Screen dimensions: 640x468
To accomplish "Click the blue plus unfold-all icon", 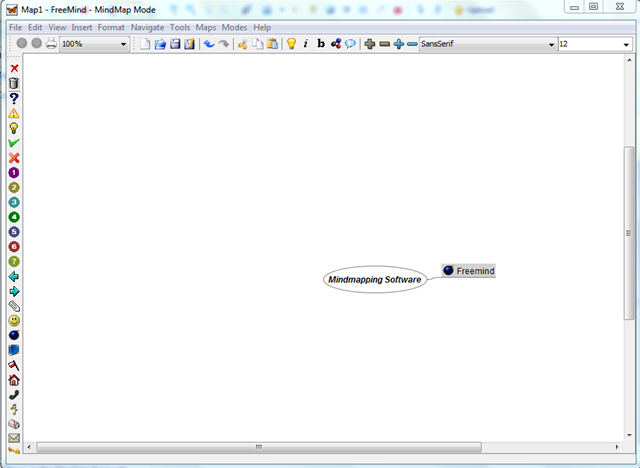I will 399,44.
